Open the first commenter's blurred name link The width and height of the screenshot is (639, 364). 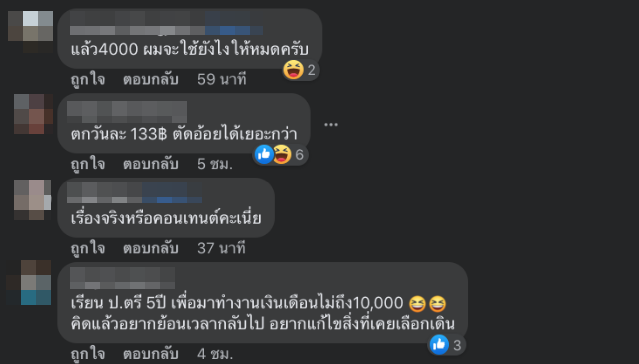point(166,23)
